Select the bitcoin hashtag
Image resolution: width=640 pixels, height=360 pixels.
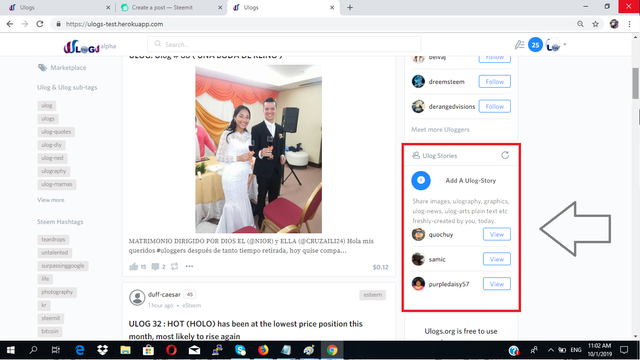point(50,331)
